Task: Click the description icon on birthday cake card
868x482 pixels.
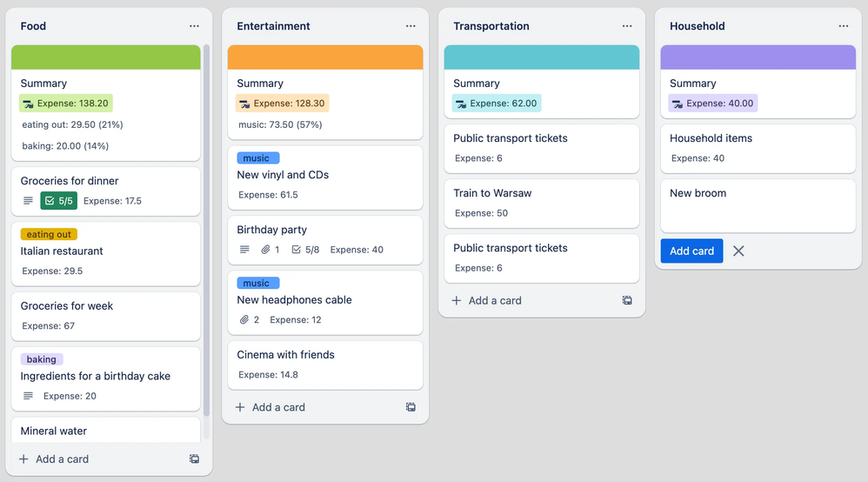Action: (28, 396)
